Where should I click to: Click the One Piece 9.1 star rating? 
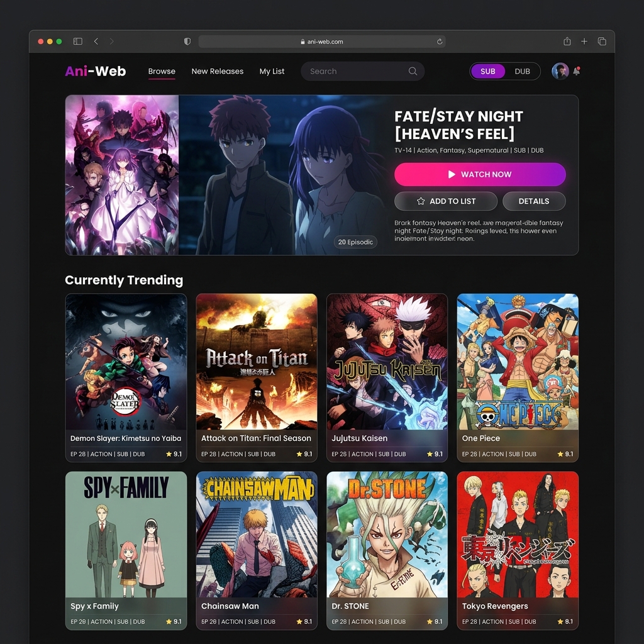coord(565,454)
